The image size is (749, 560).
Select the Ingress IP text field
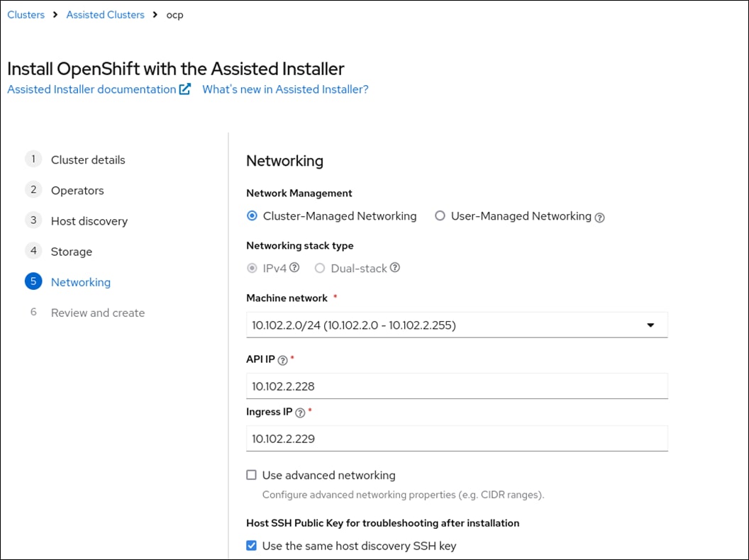click(x=456, y=439)
